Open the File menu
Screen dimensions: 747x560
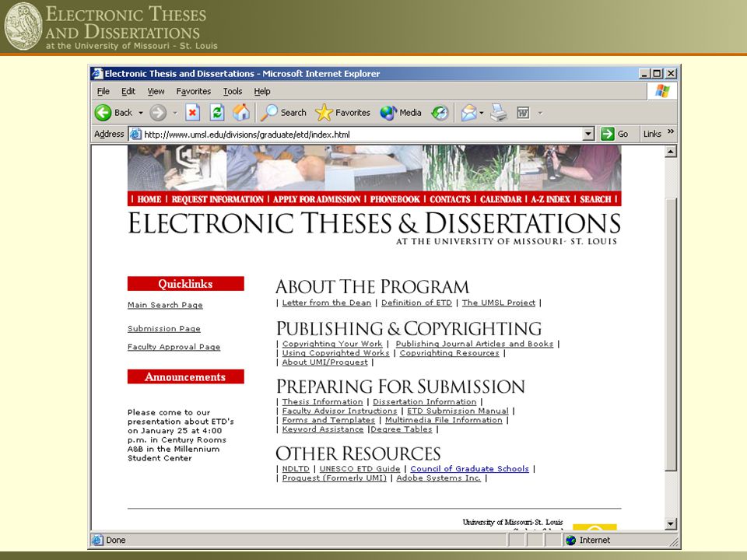pos(103,91)
